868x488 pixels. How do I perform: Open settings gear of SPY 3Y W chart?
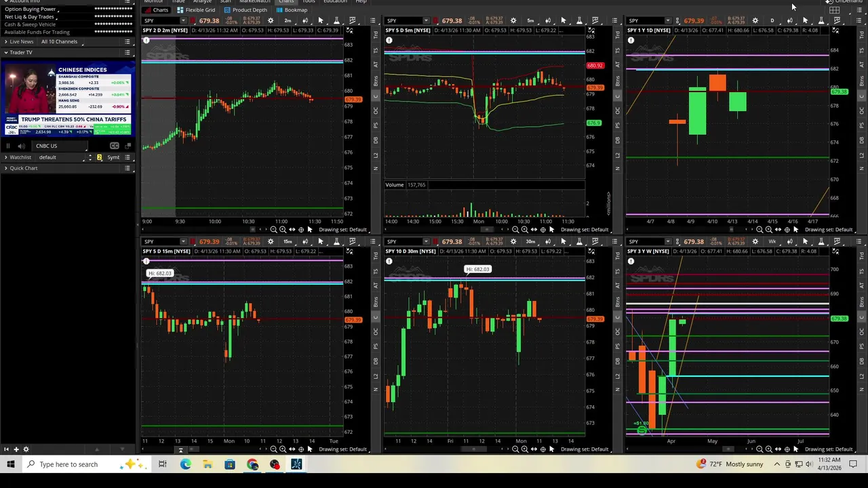point(755,242)
